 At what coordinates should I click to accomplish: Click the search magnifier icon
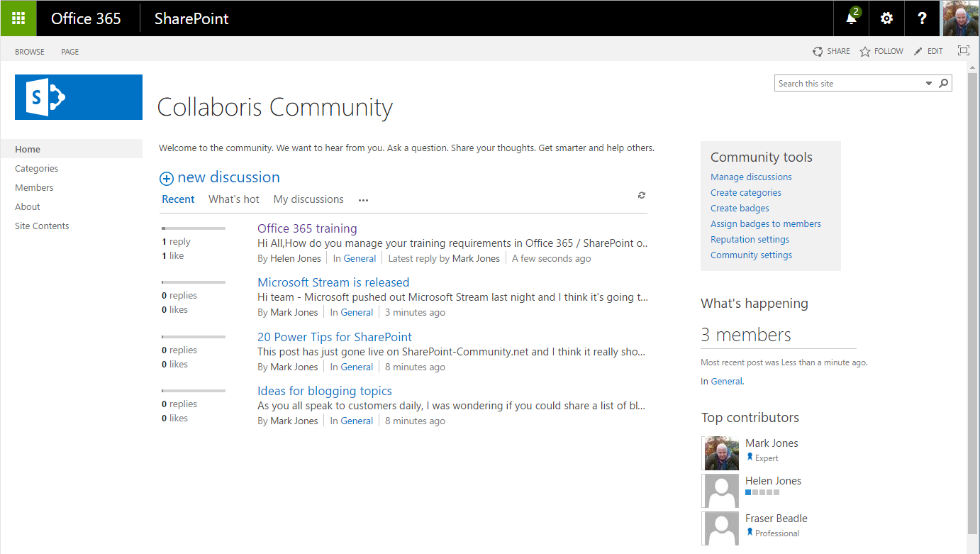pyautogui.click(x=944, y=84)
